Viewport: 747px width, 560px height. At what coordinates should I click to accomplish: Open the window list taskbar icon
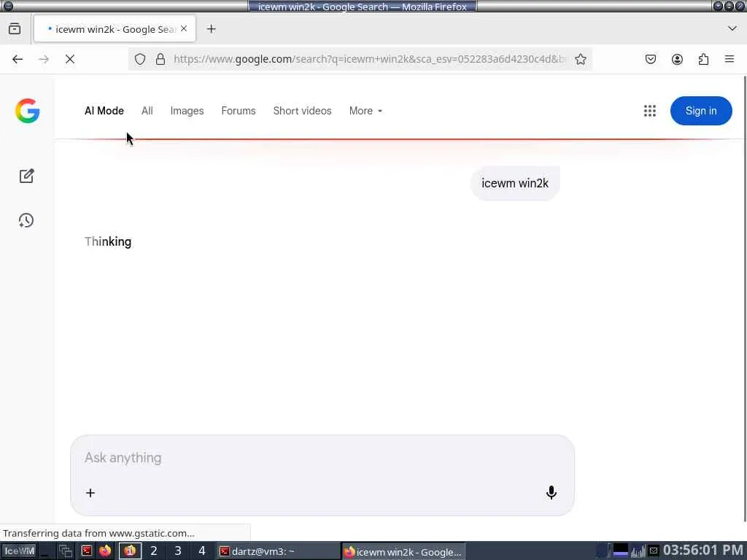(x=65, y=551)
